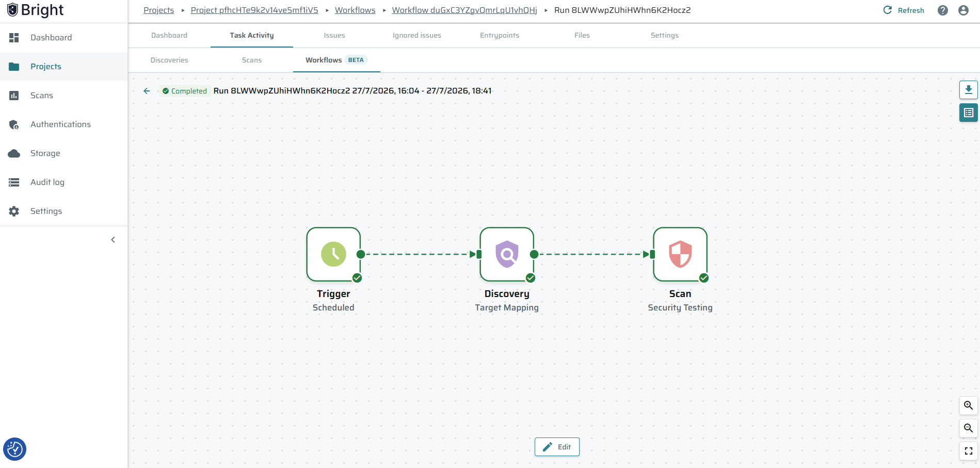Viewport: 980px width, 468px height.
Task: Open Storage cloud section
Action: coord(63,153)
